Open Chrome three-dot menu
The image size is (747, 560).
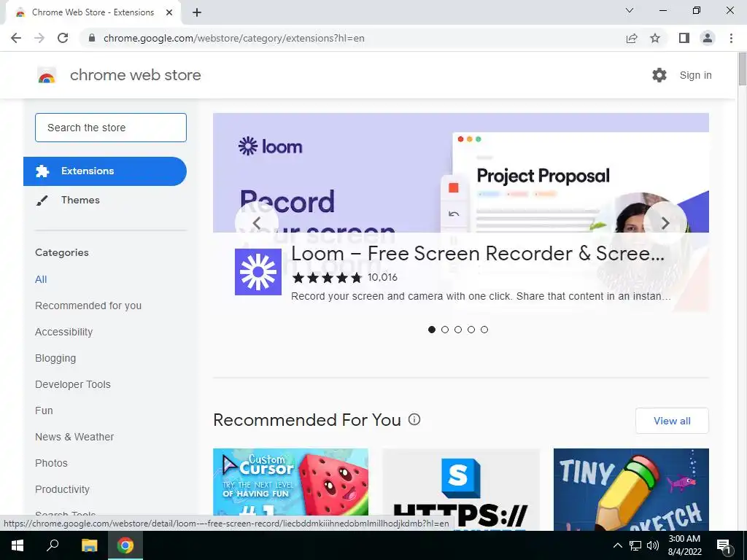731,38
